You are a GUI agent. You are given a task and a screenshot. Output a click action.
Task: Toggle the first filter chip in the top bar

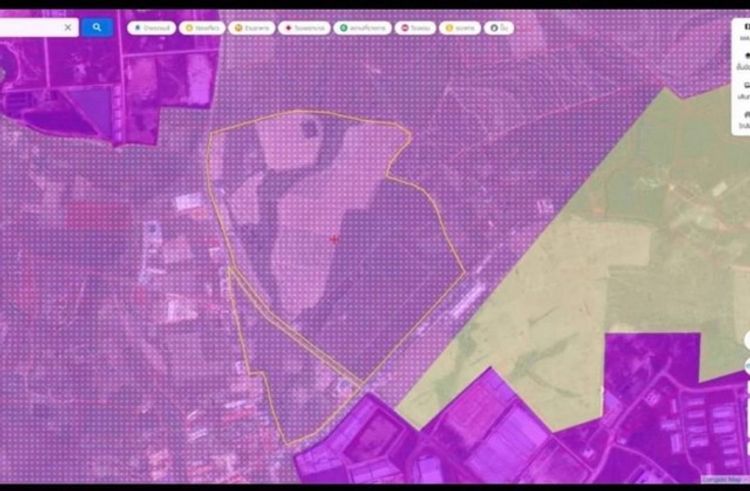click(150, 28)
